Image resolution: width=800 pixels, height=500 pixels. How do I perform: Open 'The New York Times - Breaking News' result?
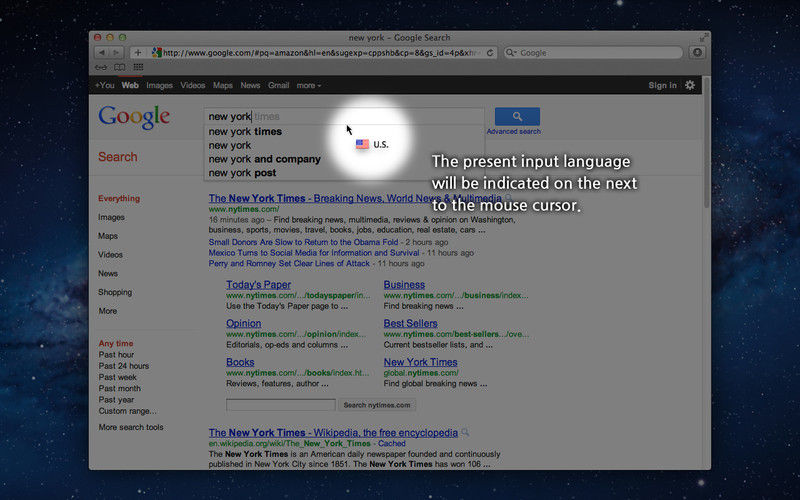(x=355, y=198)
